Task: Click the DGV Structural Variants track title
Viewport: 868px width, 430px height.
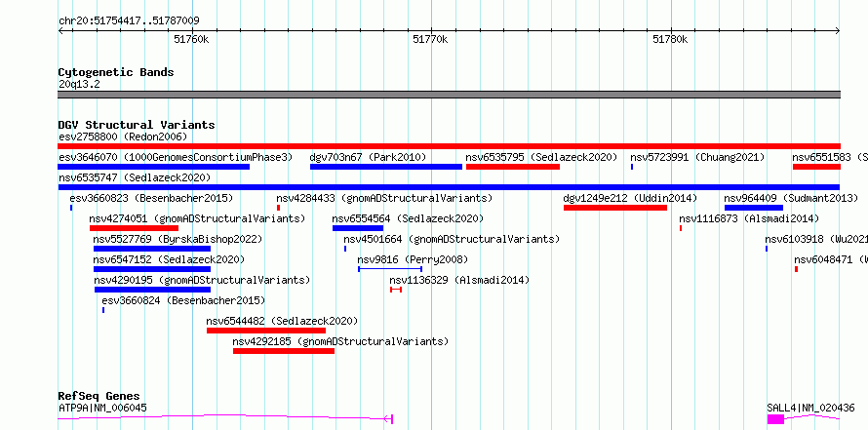Action: pyautogui.click(x=137, y=125)
